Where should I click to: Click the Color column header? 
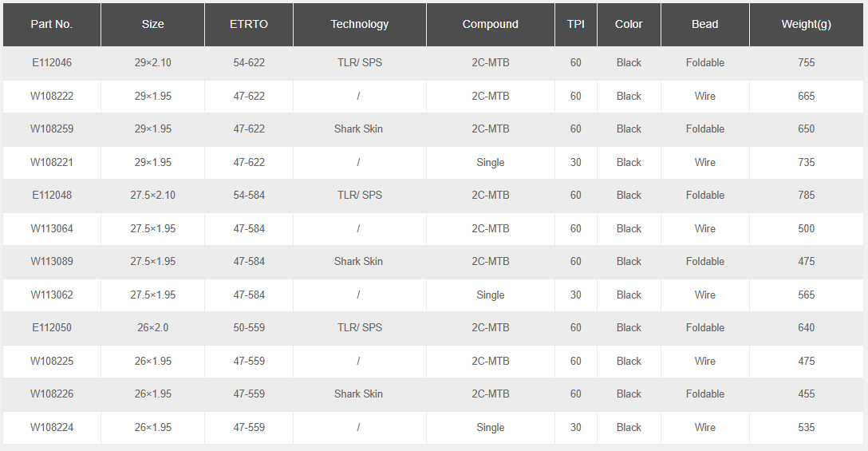629,24
